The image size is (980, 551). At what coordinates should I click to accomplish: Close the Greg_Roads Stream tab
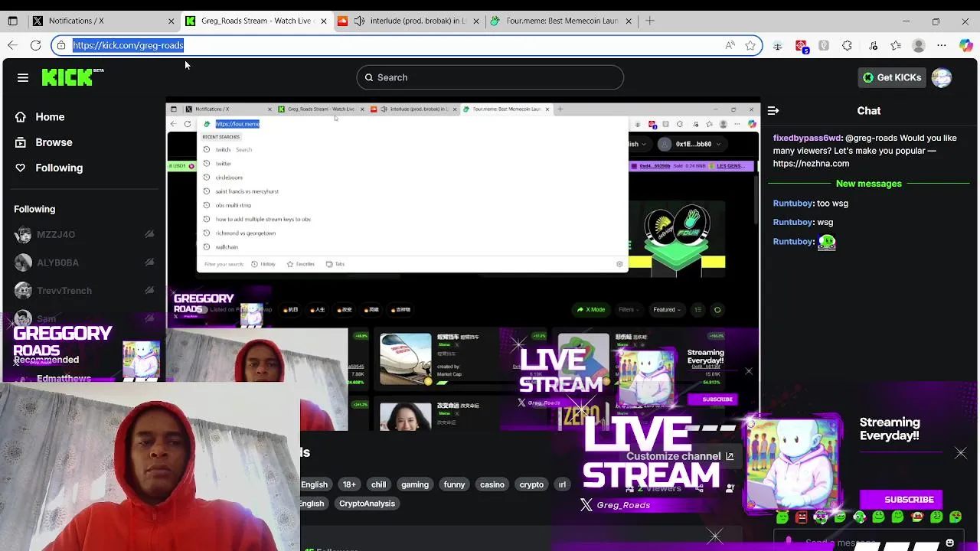[x=323, y=21]
